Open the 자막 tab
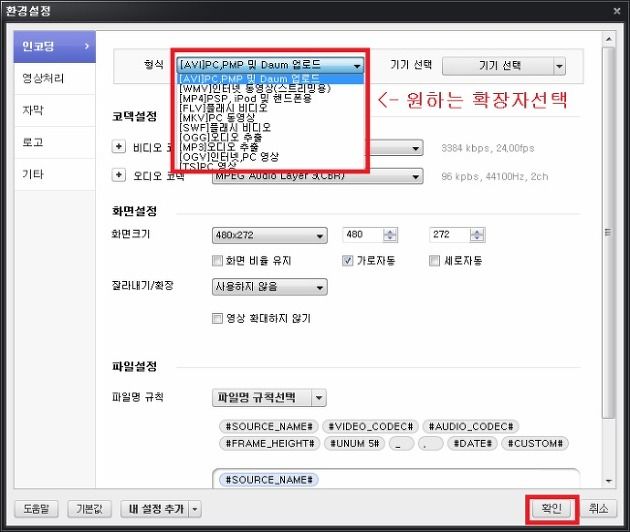The height and width of the screenshot is (532, 630). tap(55, 110)
